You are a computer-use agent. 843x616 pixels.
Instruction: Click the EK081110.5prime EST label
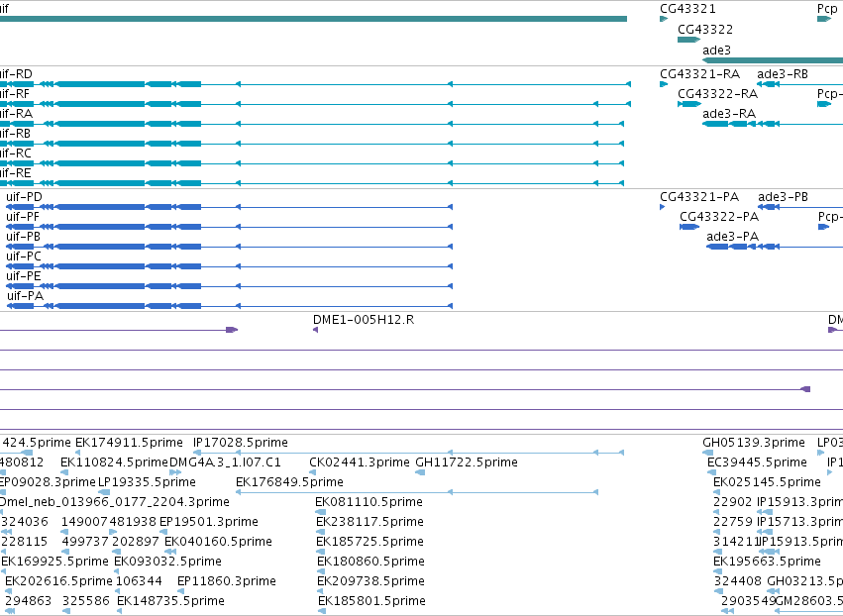click(x=369, y=502)
